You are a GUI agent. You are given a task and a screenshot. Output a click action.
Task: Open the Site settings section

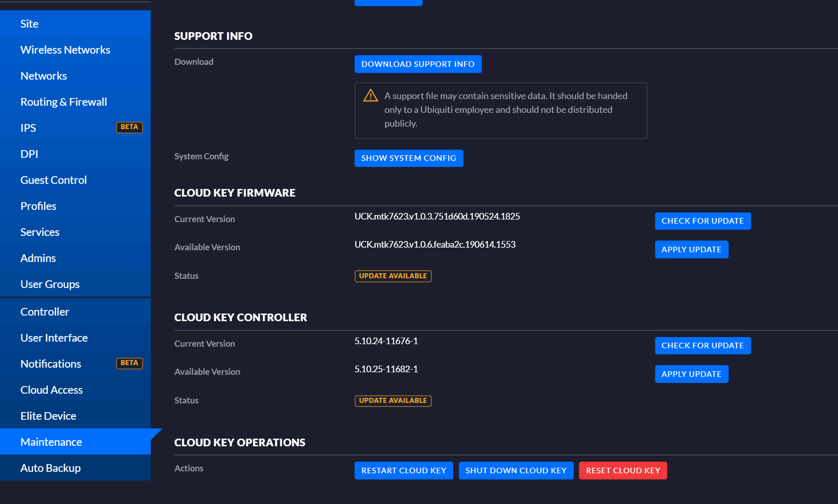[x=29, y=24]
